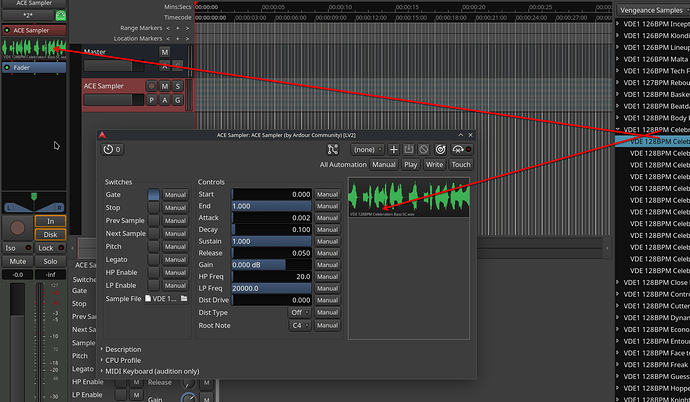Click the save preset icon
This screenshot has height=402, width=690.
point(409,149)
